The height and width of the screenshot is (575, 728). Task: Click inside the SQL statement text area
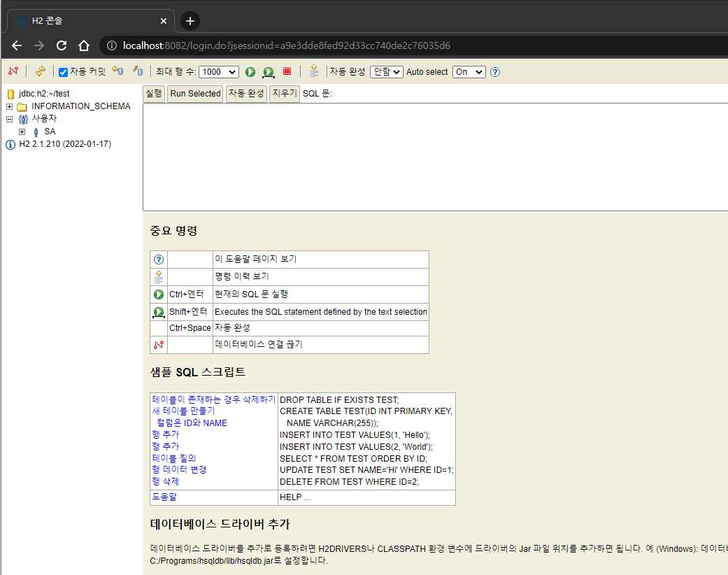pos(420,154)
